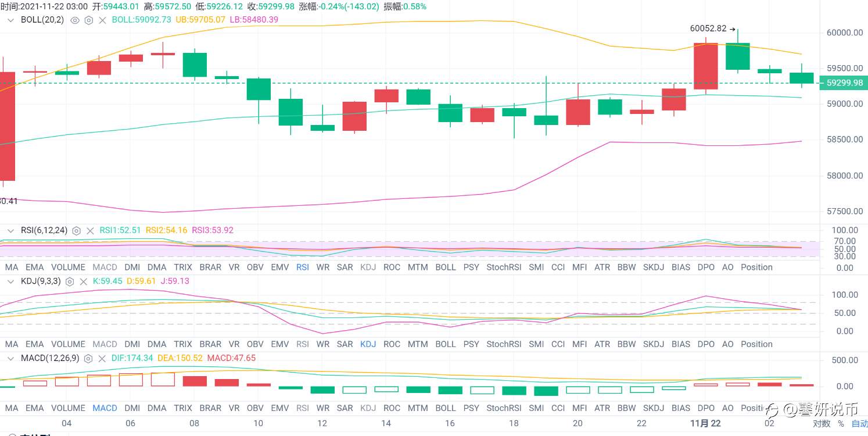The height and width of the screenshot is (436, 868).
Task: Click MACD:47.65 histogram value label
Action: tap(231, 358)
